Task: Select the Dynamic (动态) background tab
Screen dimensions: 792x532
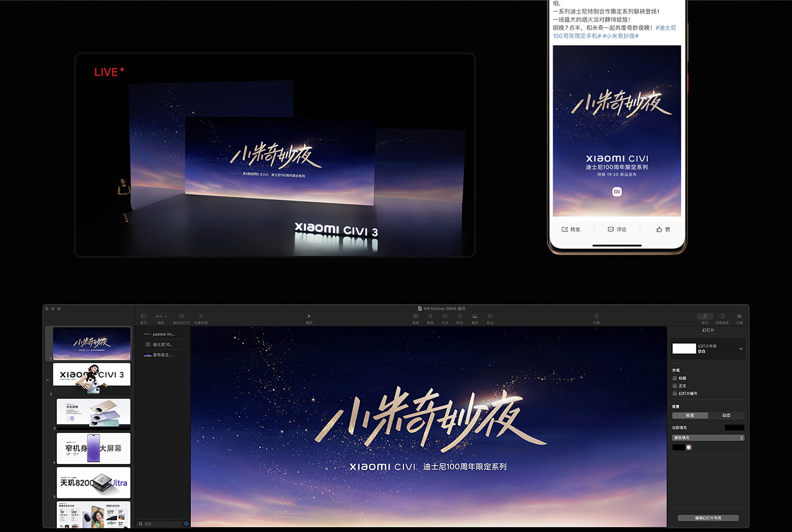Action: [726, 416]
